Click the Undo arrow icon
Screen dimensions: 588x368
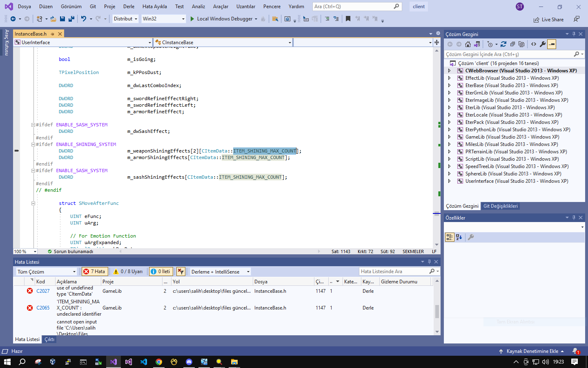pyautogui.click(x=84, y=19)
